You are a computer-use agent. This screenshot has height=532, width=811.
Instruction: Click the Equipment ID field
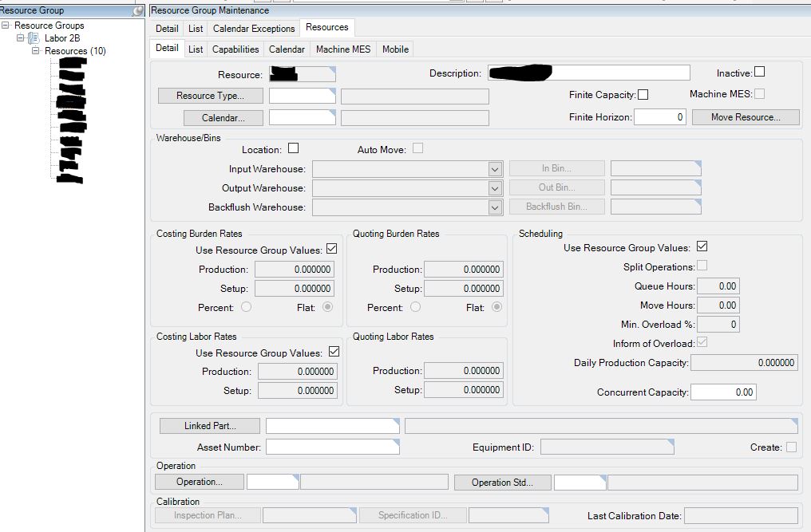[607, 447]
